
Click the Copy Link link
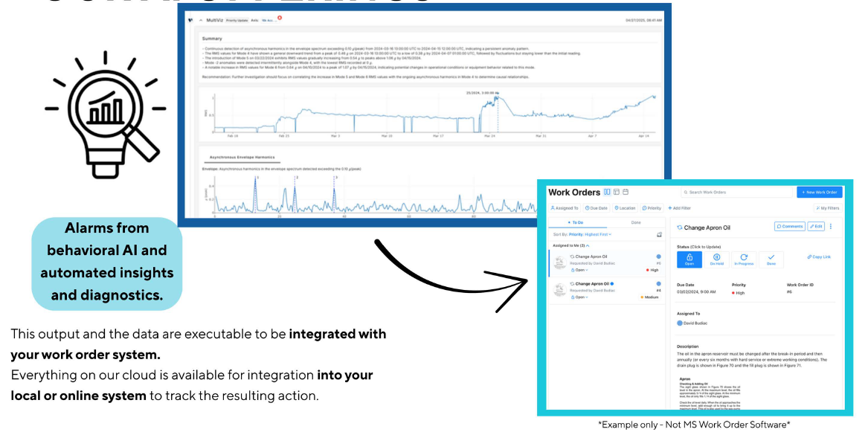pos(819,257)
